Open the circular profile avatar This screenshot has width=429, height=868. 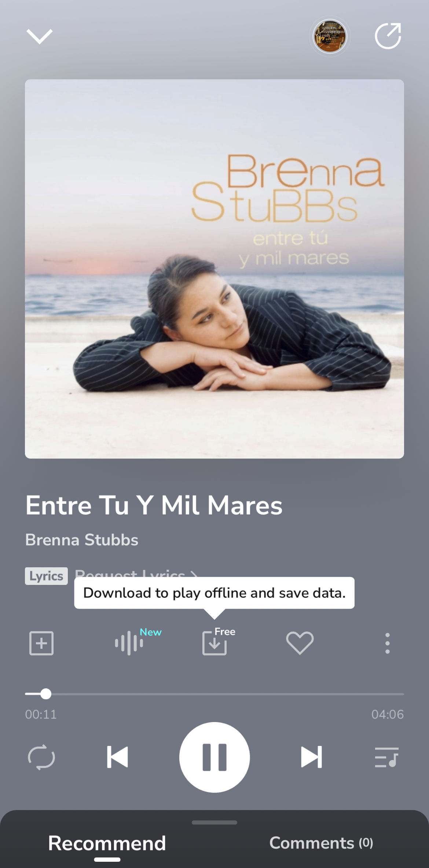coord(330,36)
